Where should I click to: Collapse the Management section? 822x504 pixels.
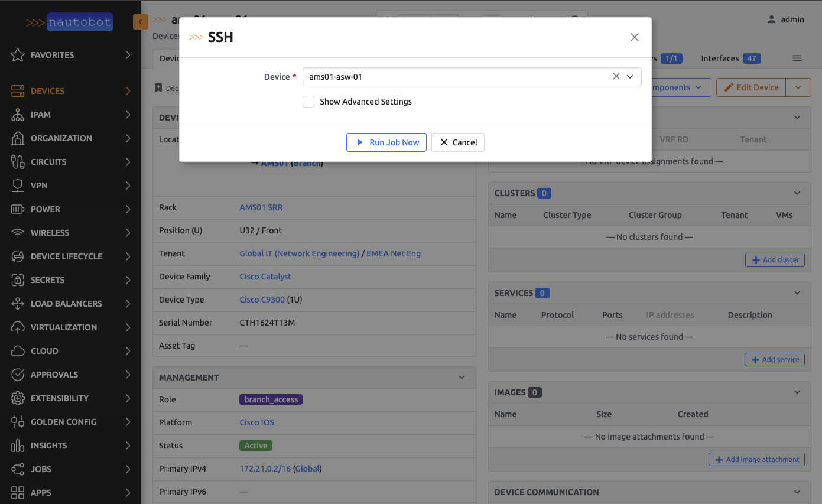(x=462, y=378)
